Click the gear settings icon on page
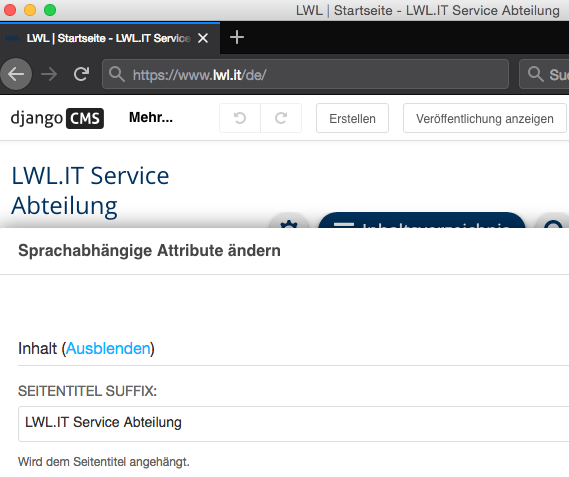 (x=289, y=224)
